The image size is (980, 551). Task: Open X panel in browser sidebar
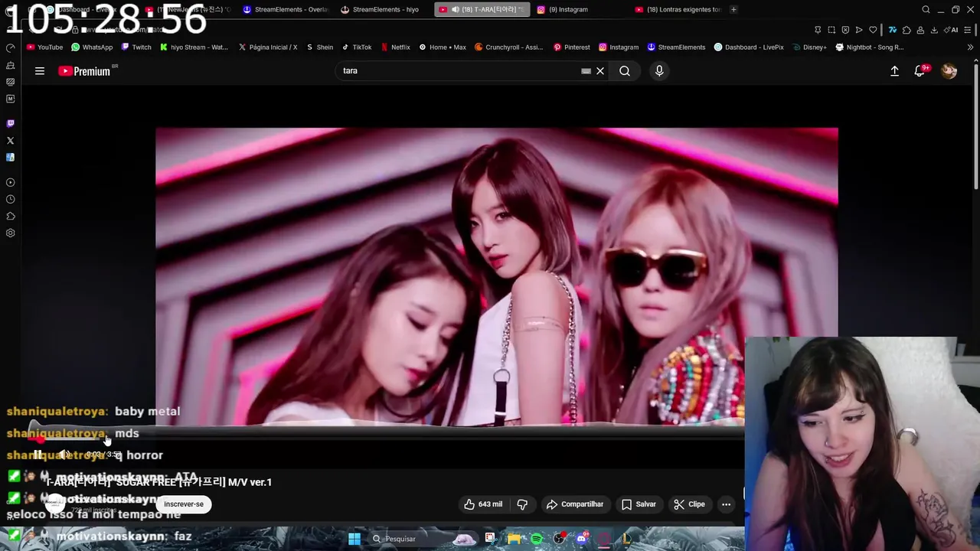10,141
